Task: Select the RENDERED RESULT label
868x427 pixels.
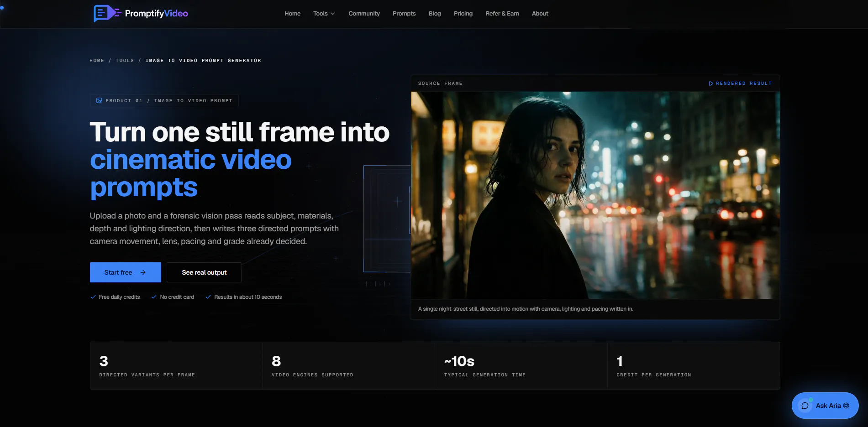Action: 744,83
